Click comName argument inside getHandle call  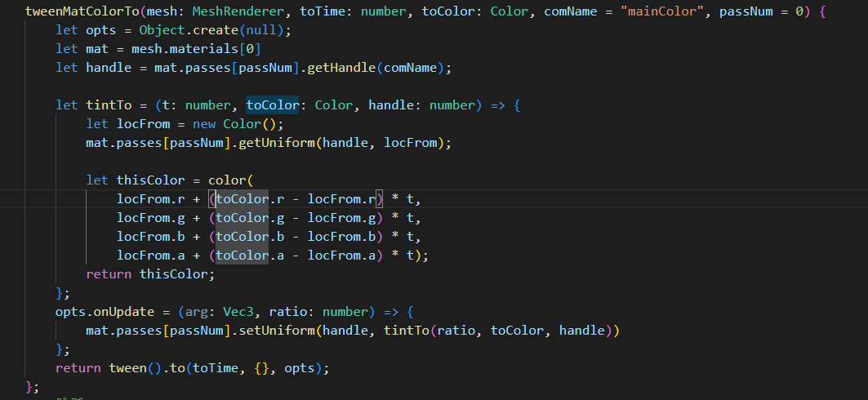coord(410,68)
